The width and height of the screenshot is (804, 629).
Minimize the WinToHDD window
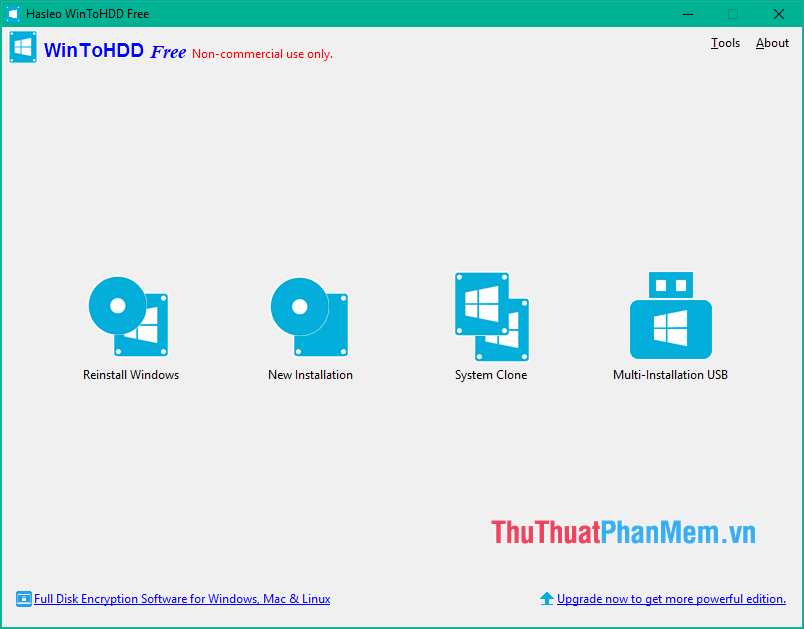click(x=687, y=14)
